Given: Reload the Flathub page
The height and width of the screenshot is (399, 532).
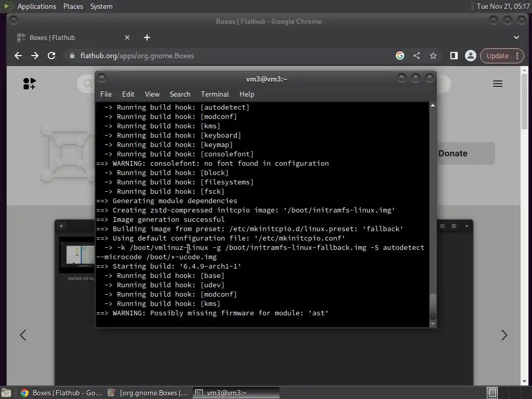Looking at the screenshot, I should pyautogui.click(x=51, y=56).
